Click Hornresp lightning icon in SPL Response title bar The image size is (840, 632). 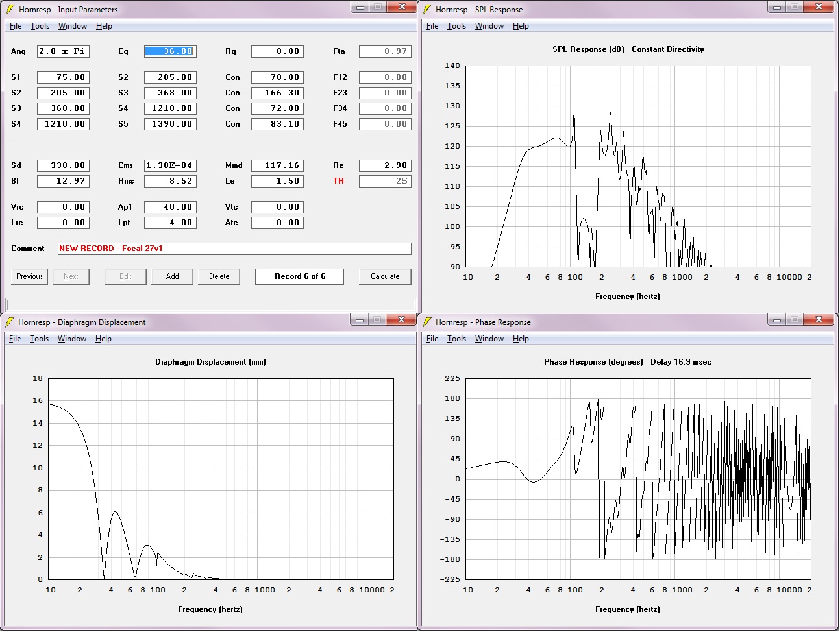click(x=427, y=9)
